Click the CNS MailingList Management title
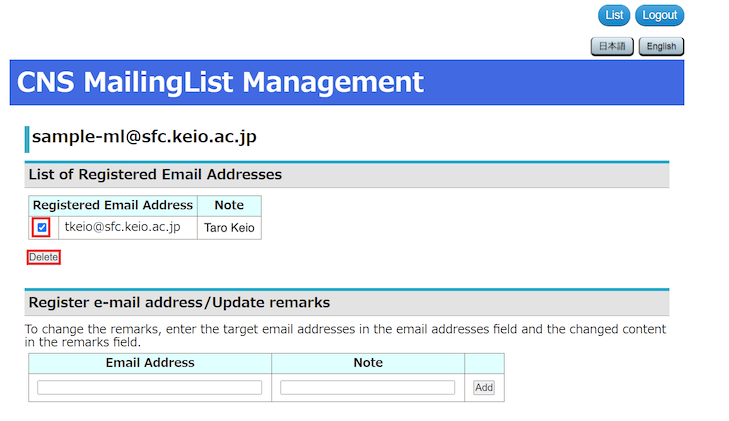This screenshot has height=421, width=729. (x=221, y=82)
